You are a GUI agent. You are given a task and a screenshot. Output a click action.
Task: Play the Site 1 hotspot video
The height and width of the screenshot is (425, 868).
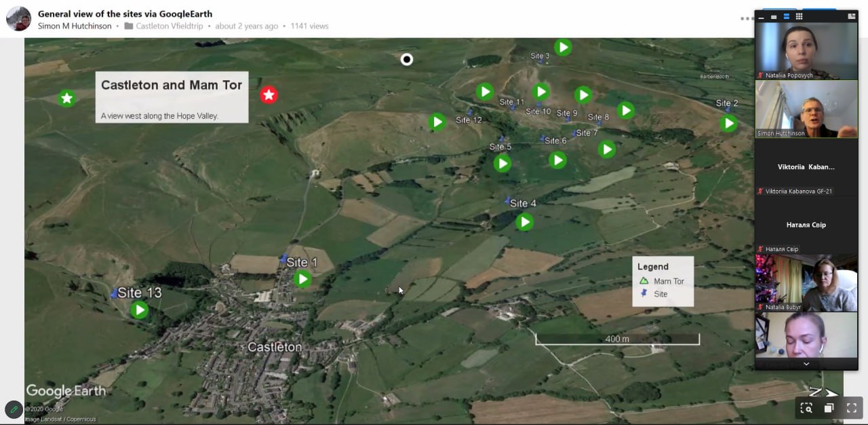click(x=302, y=279)
